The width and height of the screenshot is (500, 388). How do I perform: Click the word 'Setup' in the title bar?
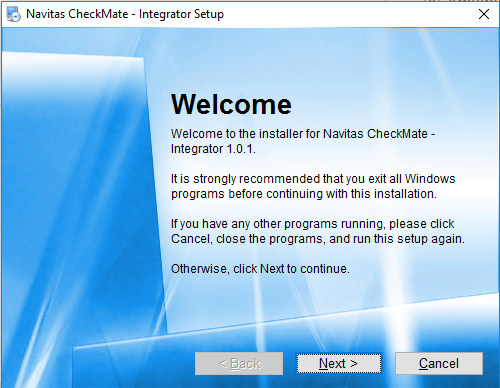209,14
